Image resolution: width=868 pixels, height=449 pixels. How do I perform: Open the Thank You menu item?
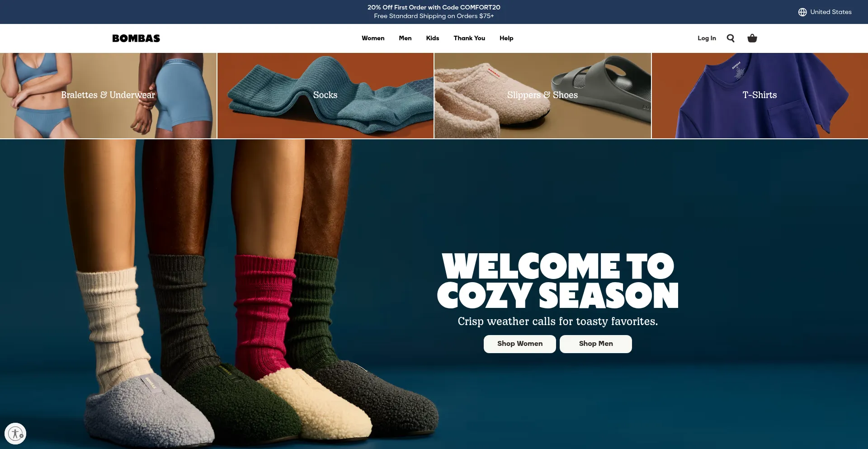pyautogui.click(x=469, y=38)
